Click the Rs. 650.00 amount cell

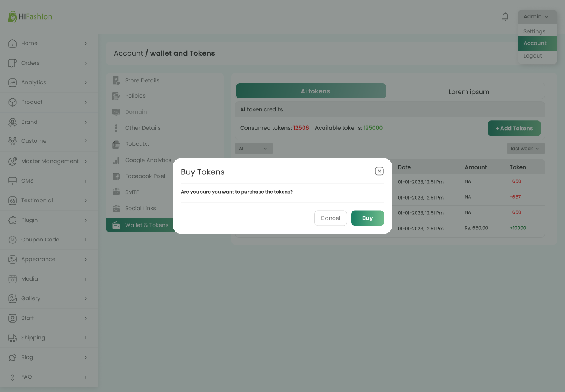click(476, 228)
